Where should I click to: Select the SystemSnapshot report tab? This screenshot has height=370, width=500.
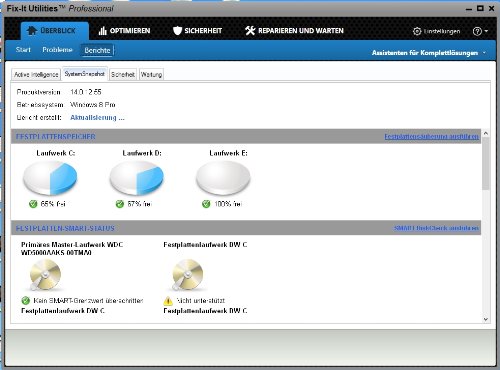click(x=85, y=74)
